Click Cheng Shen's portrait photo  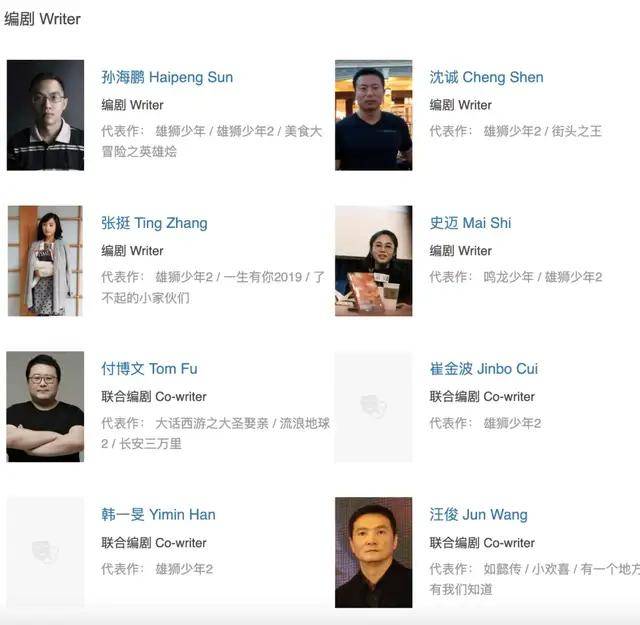coord(373,115)
